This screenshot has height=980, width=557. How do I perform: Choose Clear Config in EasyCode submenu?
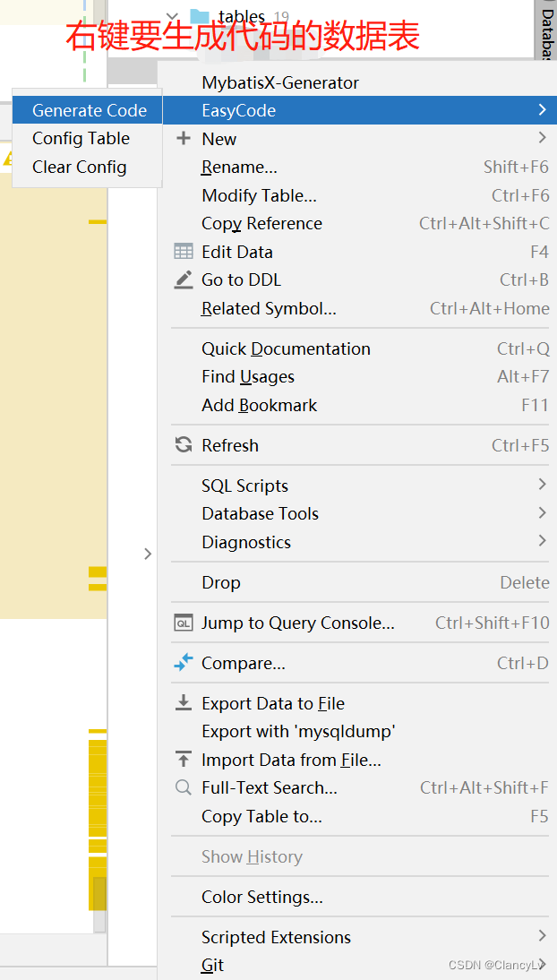88,167
